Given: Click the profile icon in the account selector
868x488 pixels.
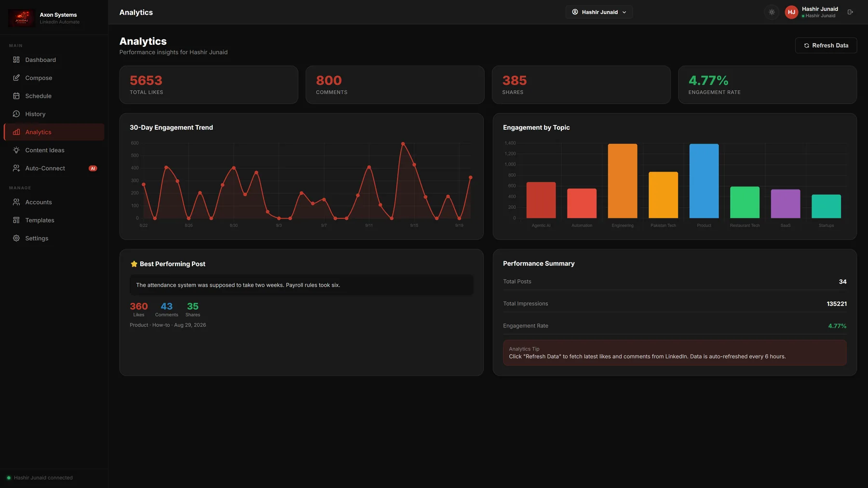Looking at the screenshot, I should [x=575, y=12].
